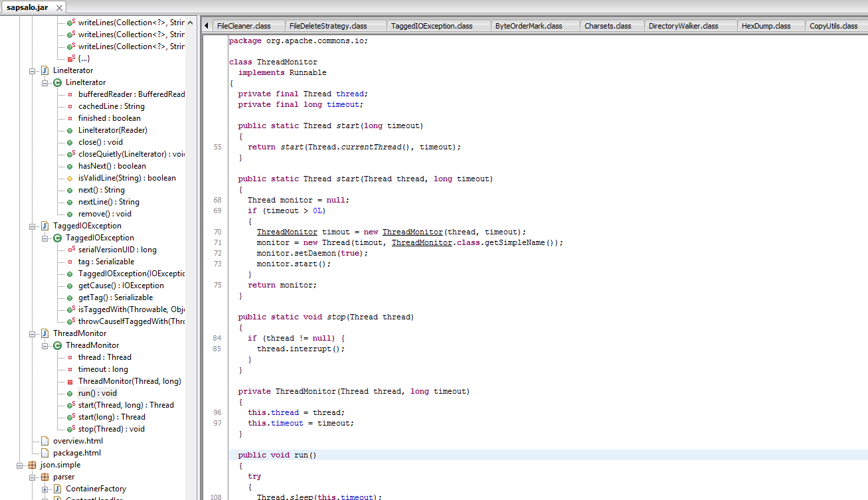Click the closeQuietly static method icon
The height and width of the screenshot is (500, 868).
(x=70, y=154)
